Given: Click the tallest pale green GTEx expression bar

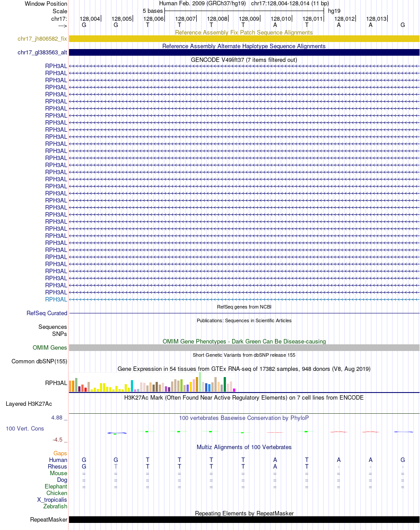Looking at the screenshot, I should click(x=200, y=382).
